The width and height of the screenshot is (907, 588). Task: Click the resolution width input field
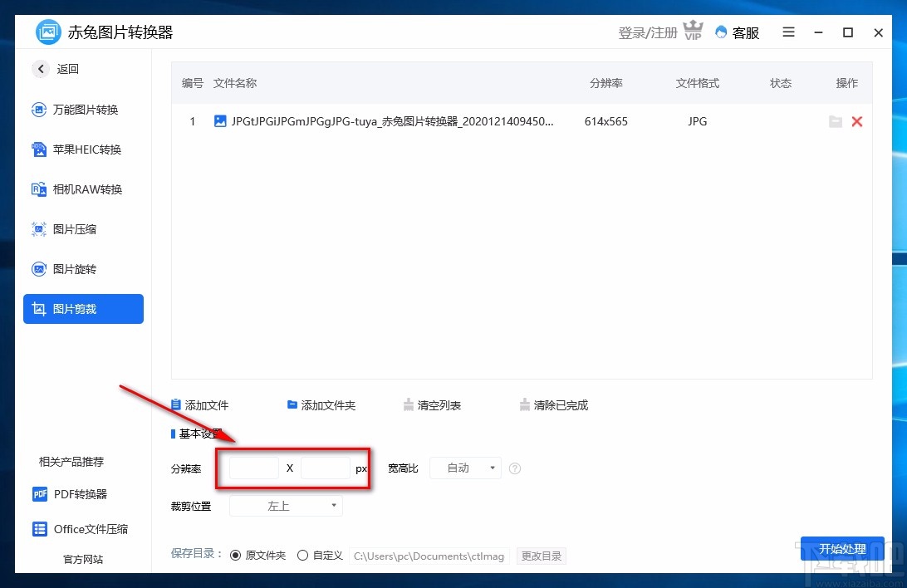(x=253, y=468)
